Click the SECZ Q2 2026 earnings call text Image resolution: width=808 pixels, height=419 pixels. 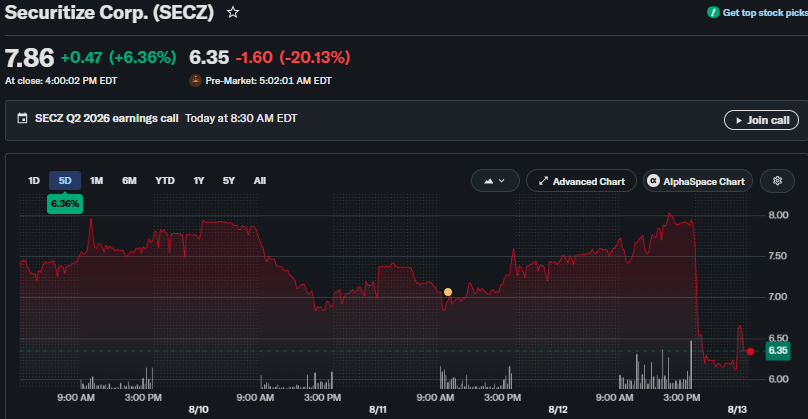tap(107, 119)
